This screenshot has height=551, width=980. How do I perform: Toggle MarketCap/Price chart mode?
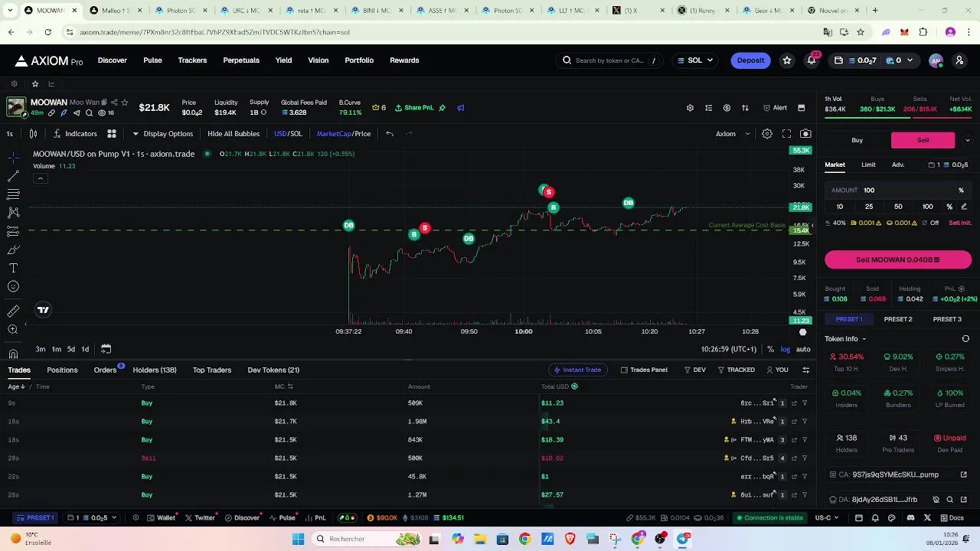(344, 134)
